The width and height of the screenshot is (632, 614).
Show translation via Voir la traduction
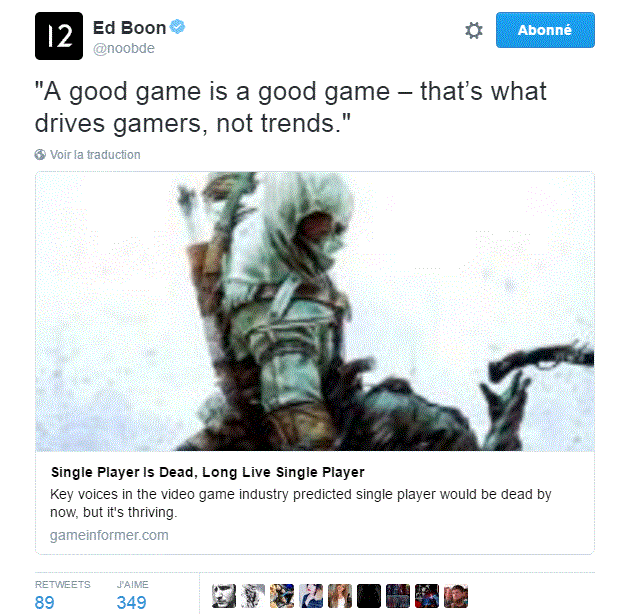pyautogui.click(x=95, y=155)
